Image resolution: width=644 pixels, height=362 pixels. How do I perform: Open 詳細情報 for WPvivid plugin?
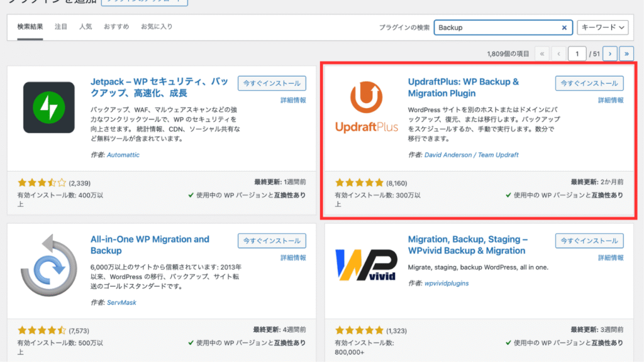click(x=611, y=258)
